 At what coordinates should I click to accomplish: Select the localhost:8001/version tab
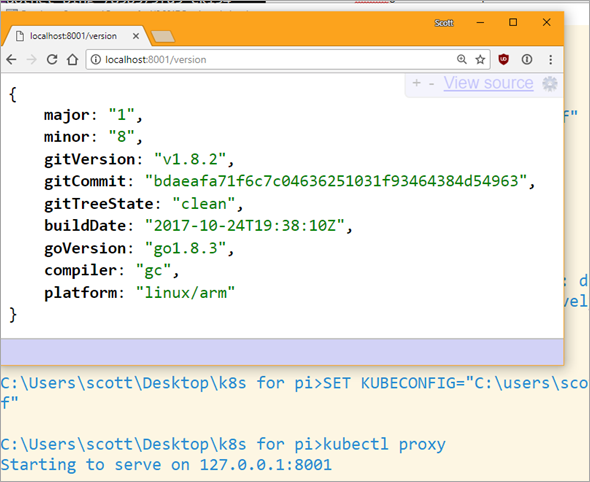(x=73, y=36)
